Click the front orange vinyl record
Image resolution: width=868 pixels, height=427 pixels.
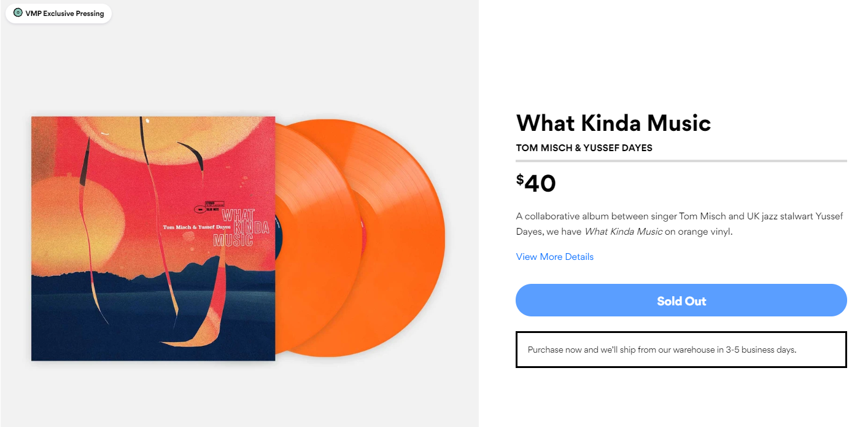point(319,238)
